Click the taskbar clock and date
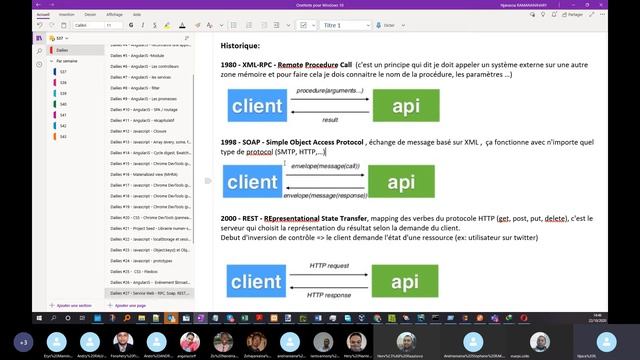640x360 pixels. [x=597, y=318]
